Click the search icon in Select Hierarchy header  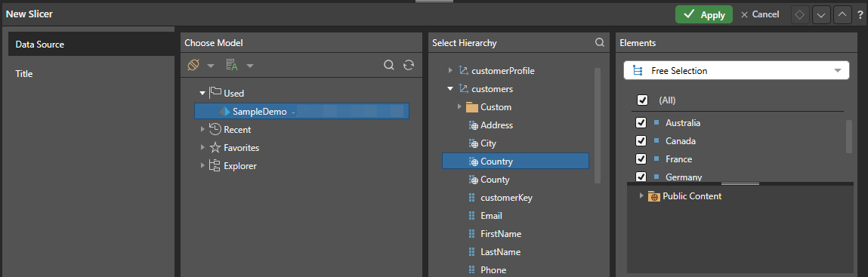600,42
